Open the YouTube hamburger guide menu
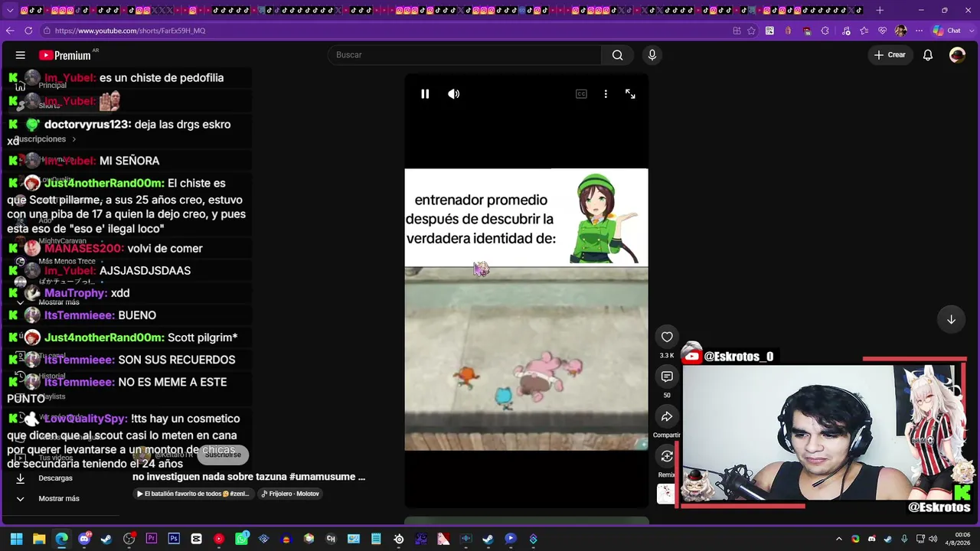Screen dimensions: 980x551 point(21,55)
